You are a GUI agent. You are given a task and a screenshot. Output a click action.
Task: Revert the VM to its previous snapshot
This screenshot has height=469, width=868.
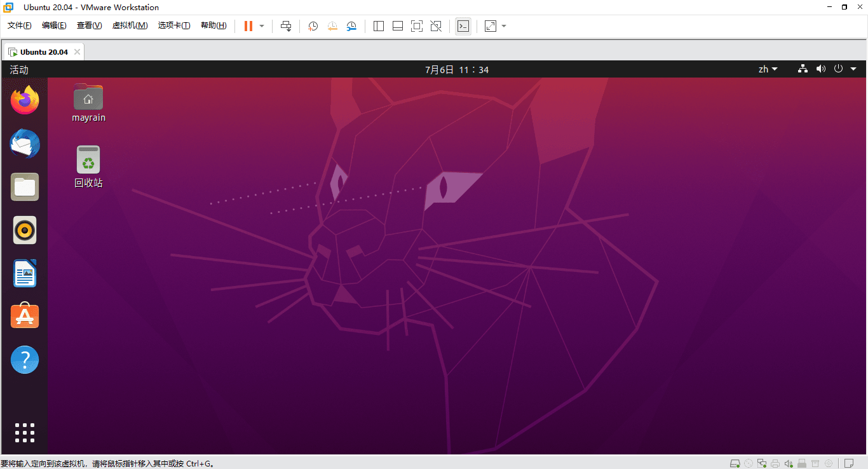click(x=332, y=26)
